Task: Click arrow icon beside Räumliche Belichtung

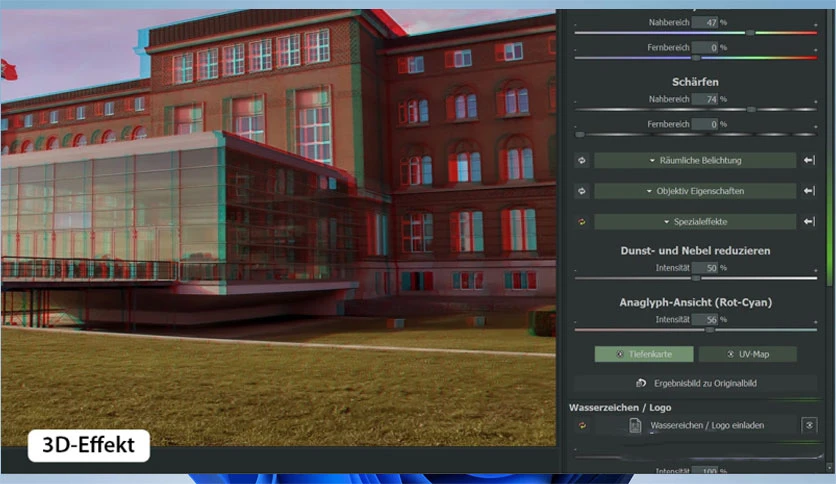Action: [x=809, y=160]
